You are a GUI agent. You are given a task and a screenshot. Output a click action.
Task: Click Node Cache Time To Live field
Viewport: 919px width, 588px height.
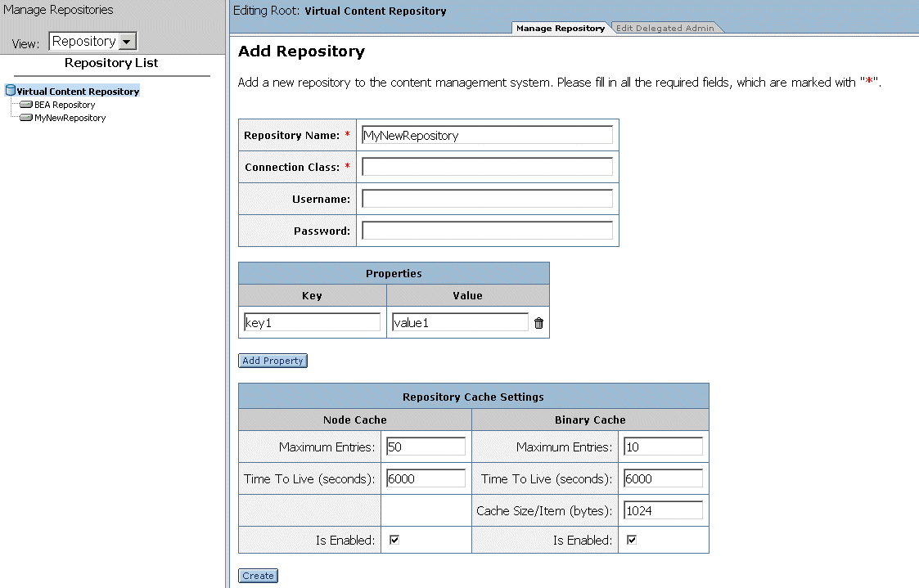(x=426, y=478)
